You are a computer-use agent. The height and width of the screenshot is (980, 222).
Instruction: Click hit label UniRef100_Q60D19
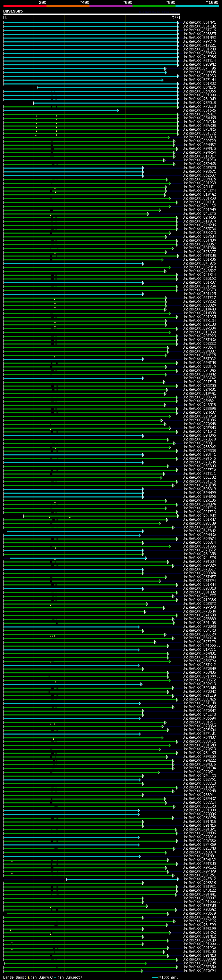(199, 137)
